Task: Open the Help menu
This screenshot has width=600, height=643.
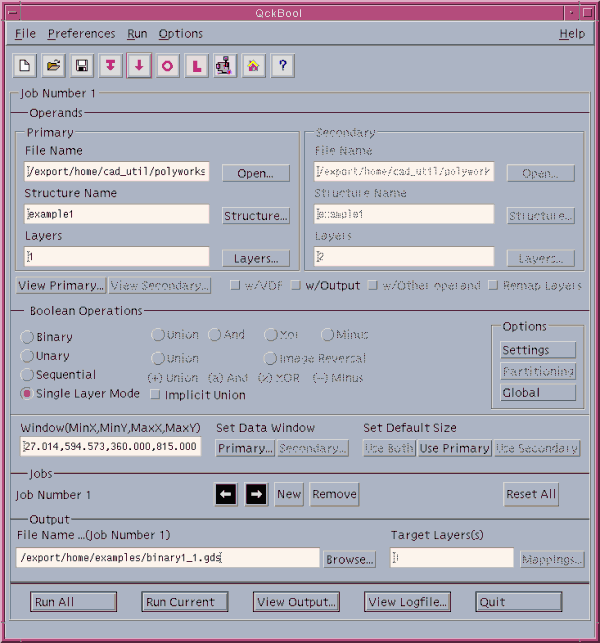Action: point(572,34)
